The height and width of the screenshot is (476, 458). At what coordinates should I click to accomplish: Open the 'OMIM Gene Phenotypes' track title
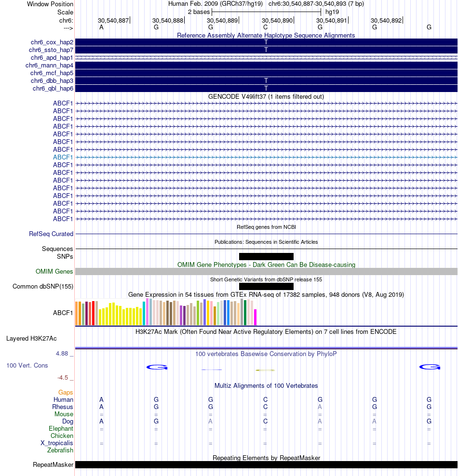pos(266,264)
